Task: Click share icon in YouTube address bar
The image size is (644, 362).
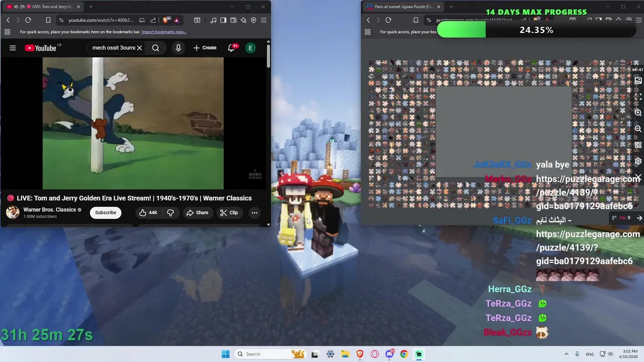Action: [153, 20]
